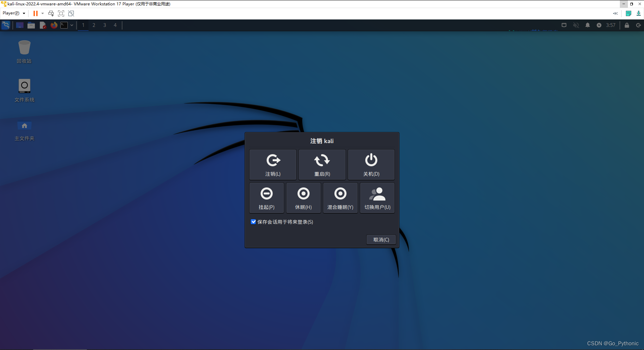Expand the terminal launcher dropdown arrow
This screenshot has height=350, width=644.
[72, 25]
